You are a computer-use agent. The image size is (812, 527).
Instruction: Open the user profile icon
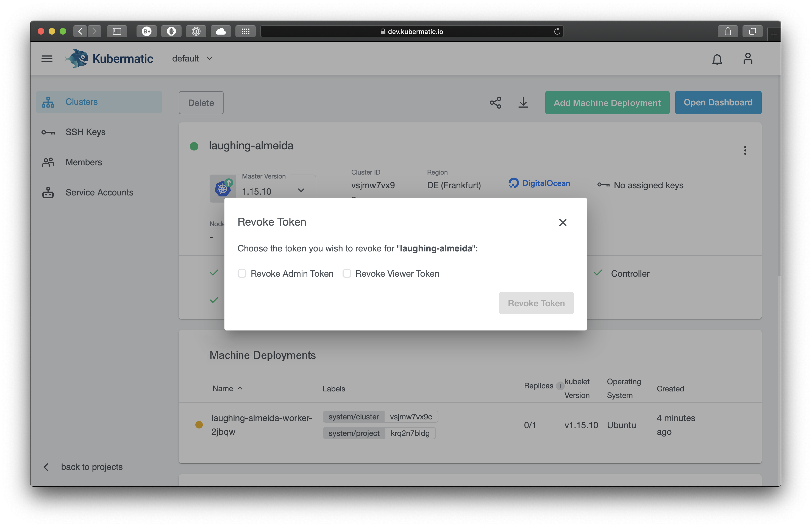[747, 59]
